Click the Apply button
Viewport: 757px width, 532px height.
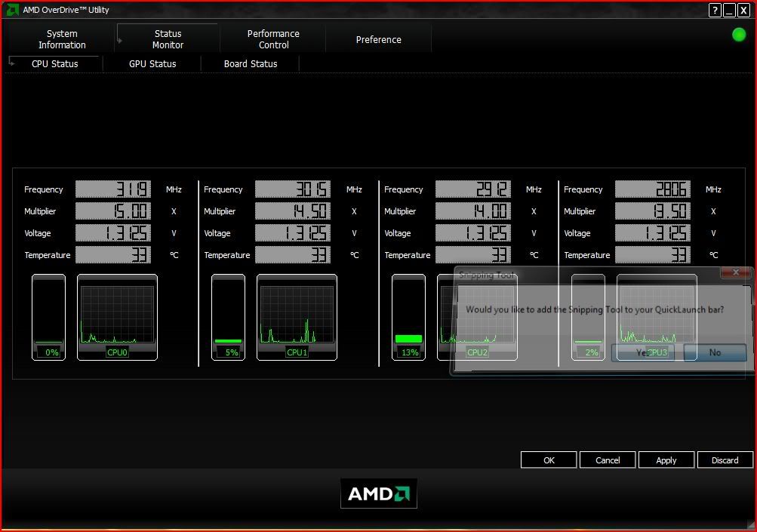click(x=666, y=460)
